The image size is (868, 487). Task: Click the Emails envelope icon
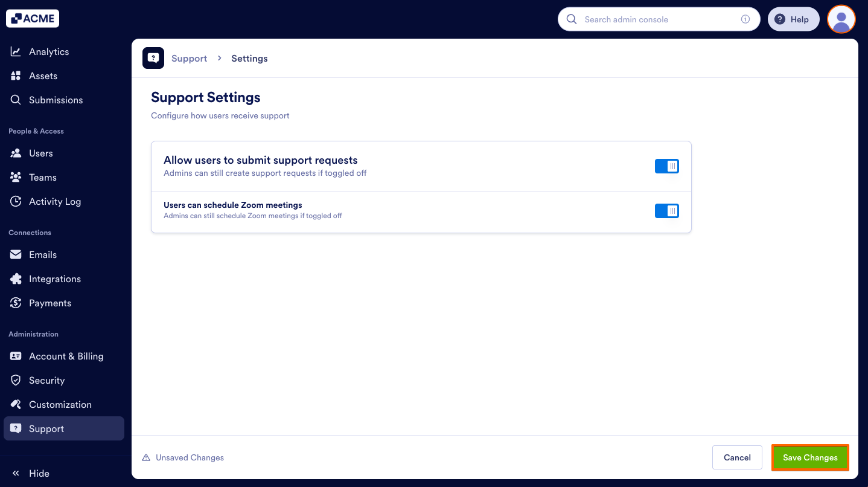click(x=16, y=255)
